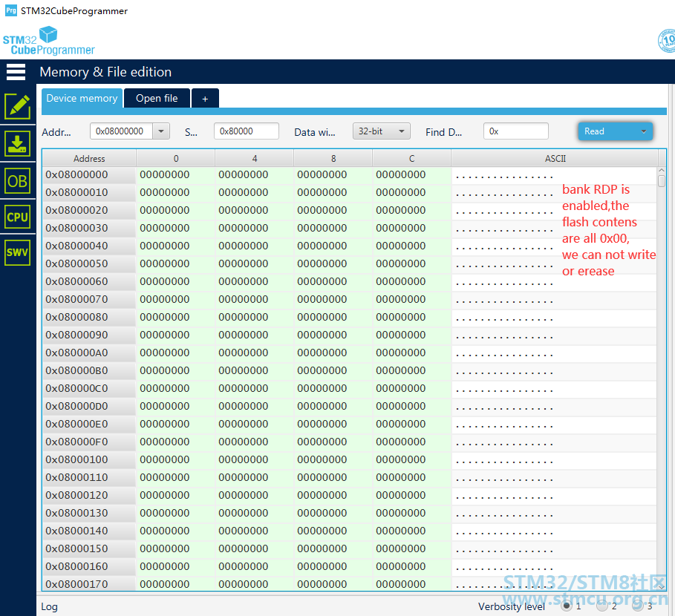The image size is (675, 616).
Task: Open the CPU panel icon
Action: click(18, 217)
